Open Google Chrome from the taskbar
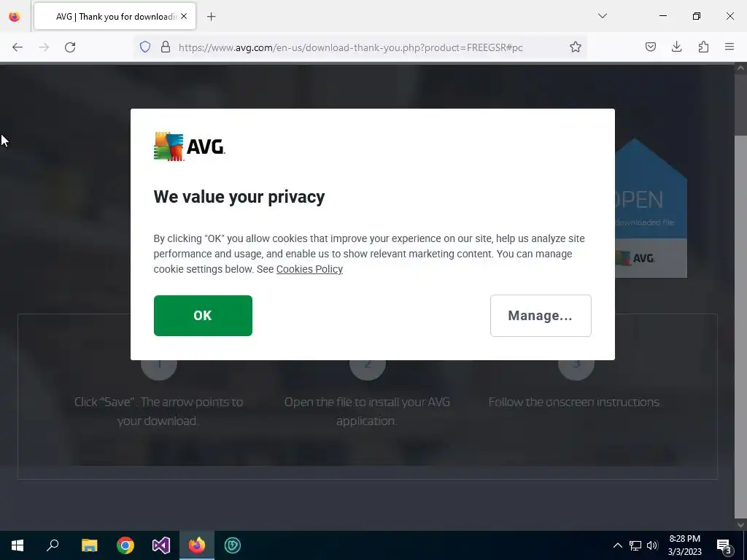Viewport: 747px width, 560px height. [125, 545]
